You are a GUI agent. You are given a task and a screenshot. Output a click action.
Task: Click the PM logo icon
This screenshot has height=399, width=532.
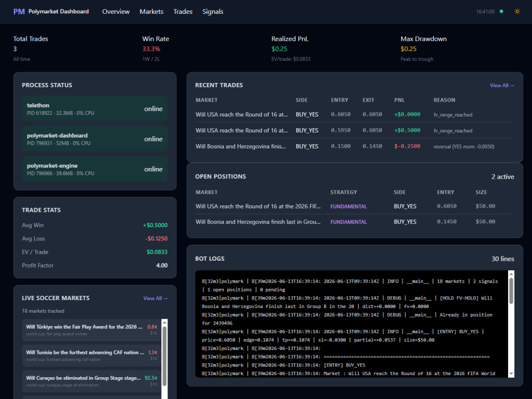tap(19, 12)
